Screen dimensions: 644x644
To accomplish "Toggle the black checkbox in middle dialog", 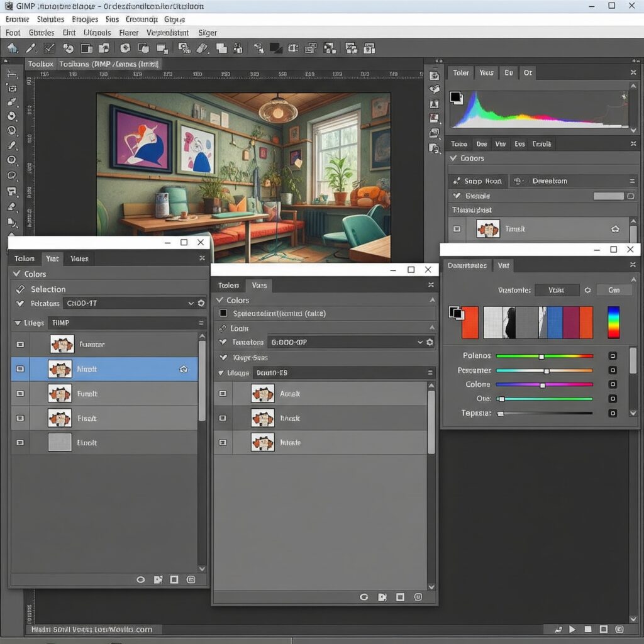I will [x=223, y=313].
